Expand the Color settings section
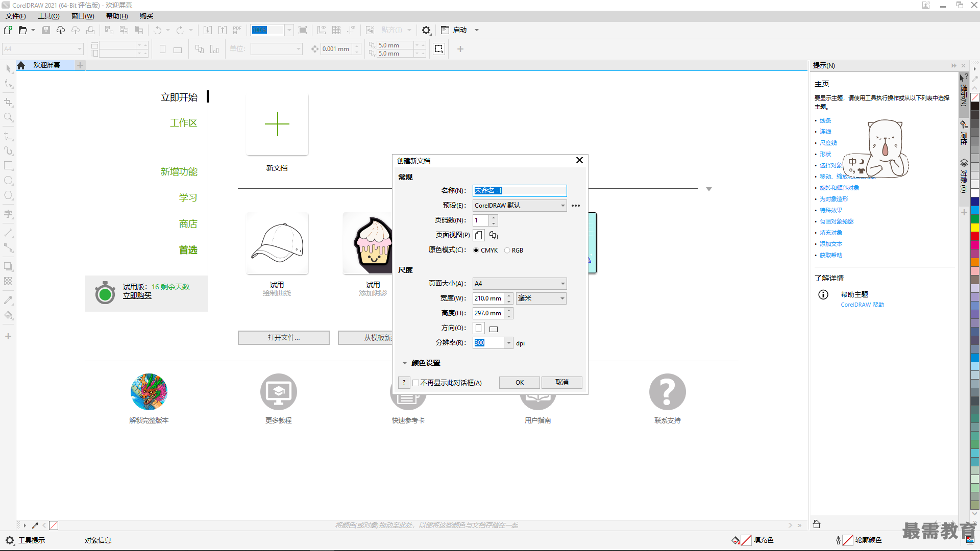Viewport: 980px width, 551px height. [405, 363]
